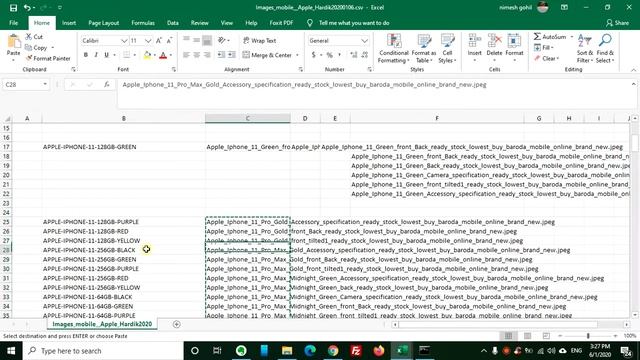Switch to Page Layout tab
This screenshot has height=360, width=640.
click(x=104, y=23)
